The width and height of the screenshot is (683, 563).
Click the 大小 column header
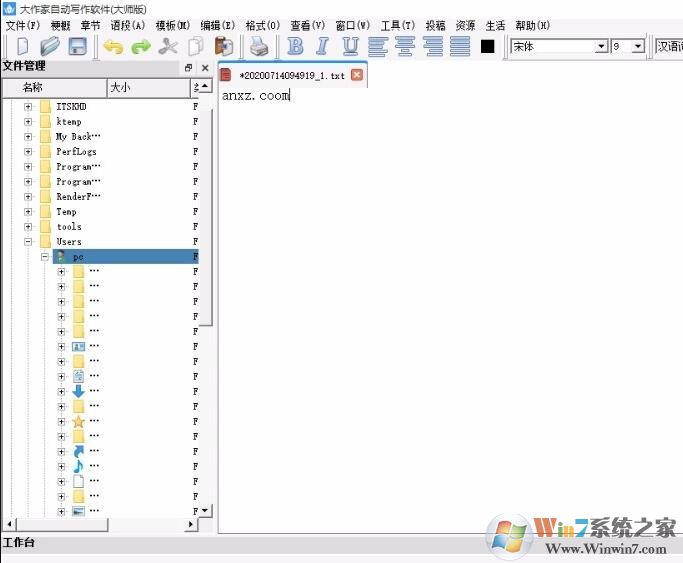point(120,88)
